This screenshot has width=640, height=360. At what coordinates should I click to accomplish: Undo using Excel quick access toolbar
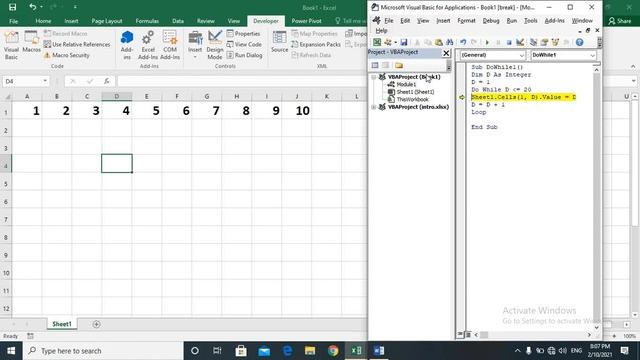(33, 7)
